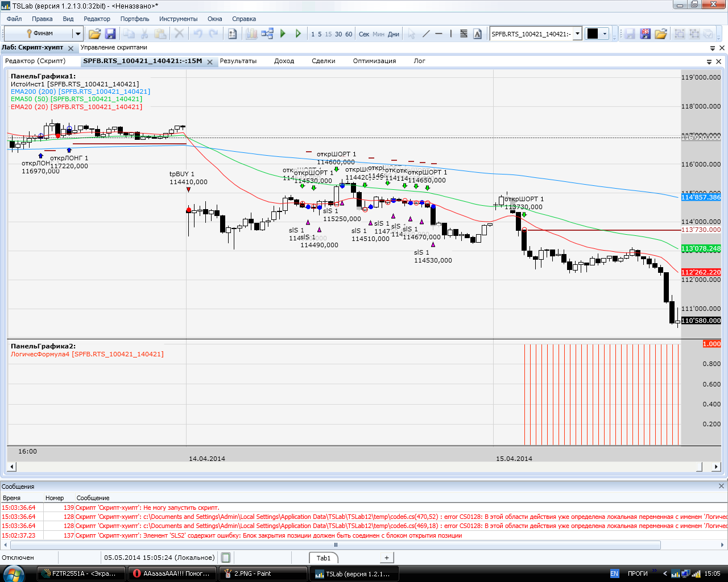Screen dimensions: 728x582
Task: Save script using blue floppy disk icon
Action: tap(110, 34)
